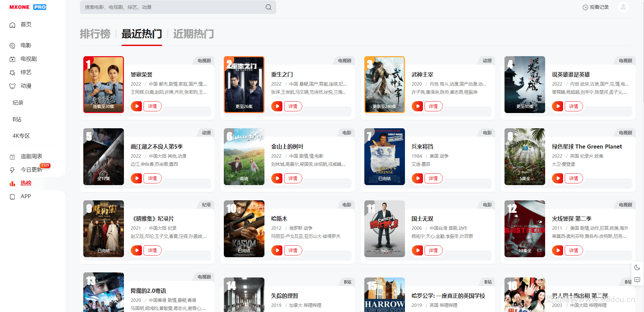
Task: Open the APP download icon in sidebar
Action: [x=12, y=196]
